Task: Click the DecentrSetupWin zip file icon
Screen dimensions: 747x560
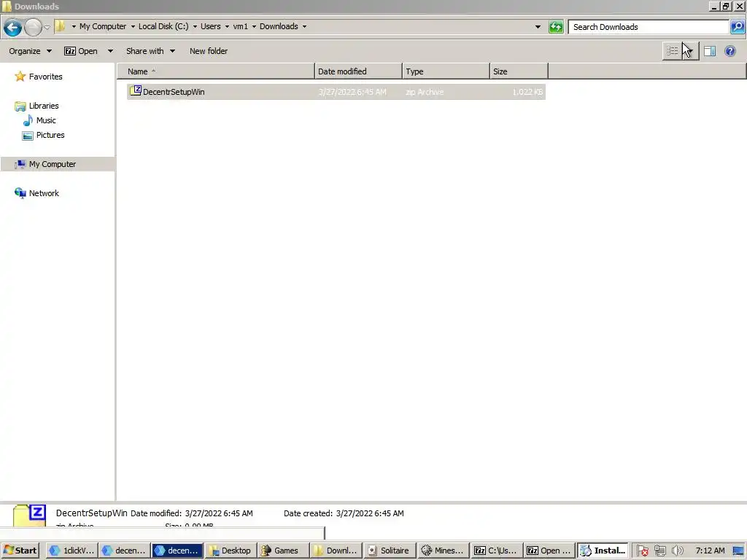Action: [x=136, y=90]
